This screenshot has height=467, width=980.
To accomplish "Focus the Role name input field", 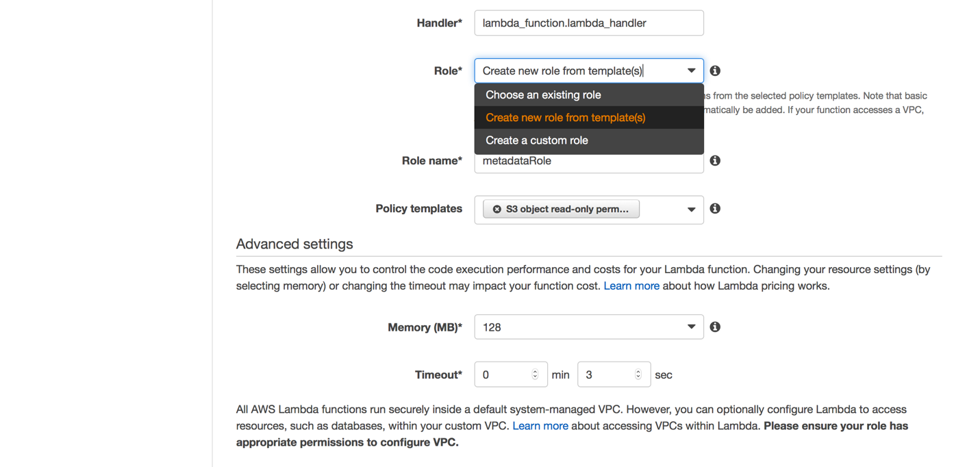I will click(x=588, y=162).
